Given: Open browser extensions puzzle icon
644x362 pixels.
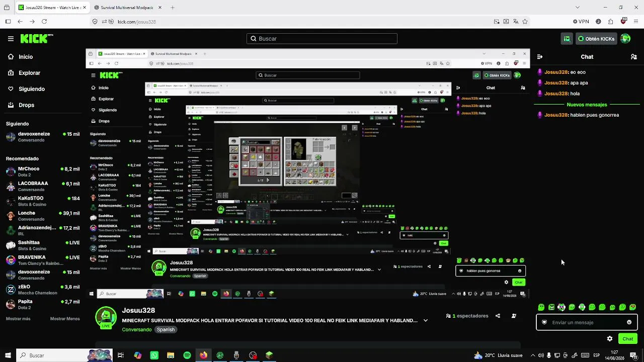Looking at the screenshot, I should point(611,22).
